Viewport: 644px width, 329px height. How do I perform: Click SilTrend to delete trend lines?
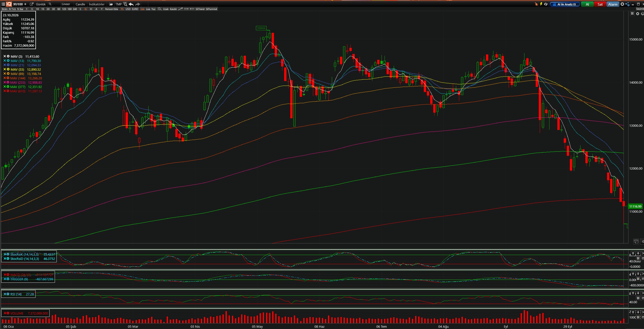tap(200, 9)
